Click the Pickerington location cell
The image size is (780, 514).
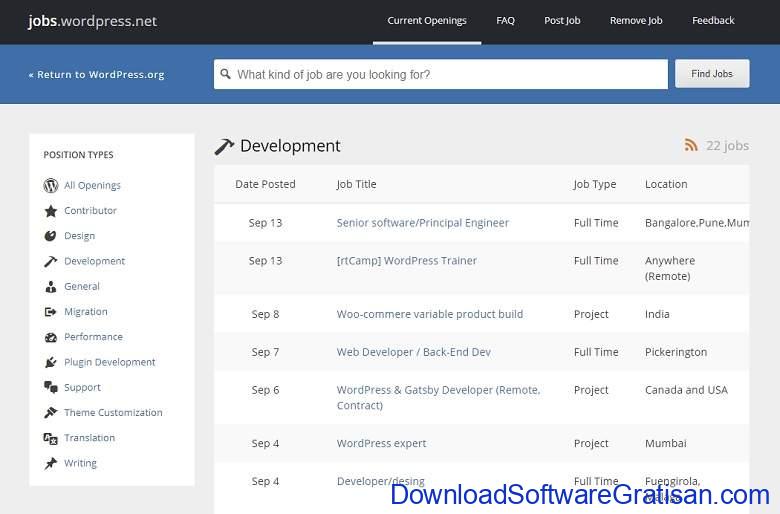pos(676,352)
